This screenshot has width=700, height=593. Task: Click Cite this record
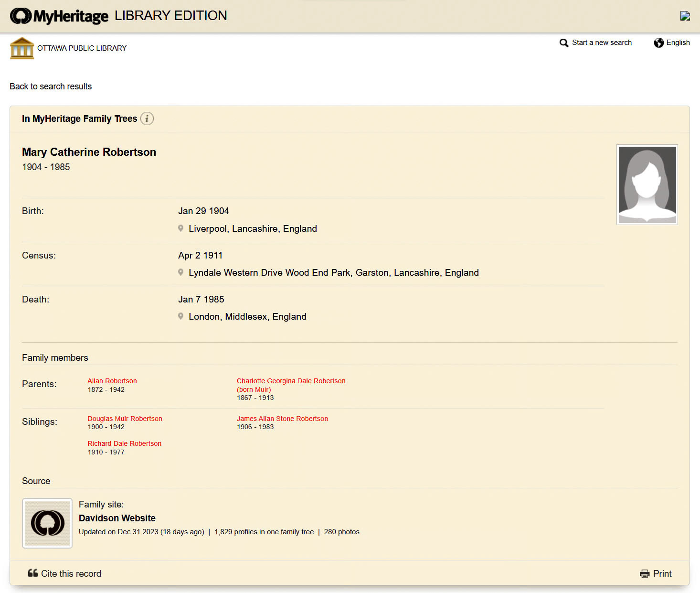pos(71,573)
